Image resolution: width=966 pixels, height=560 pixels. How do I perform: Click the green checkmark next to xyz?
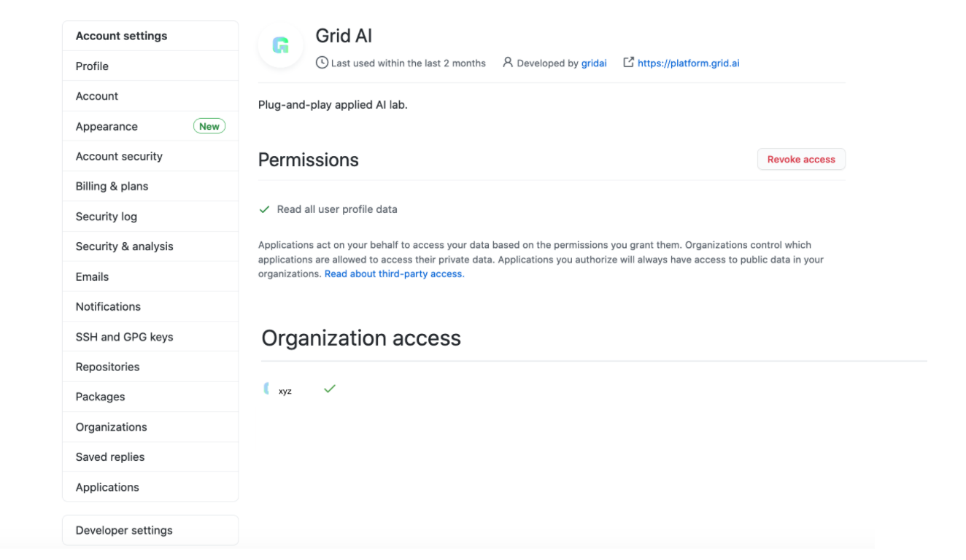tap(330, 389)
